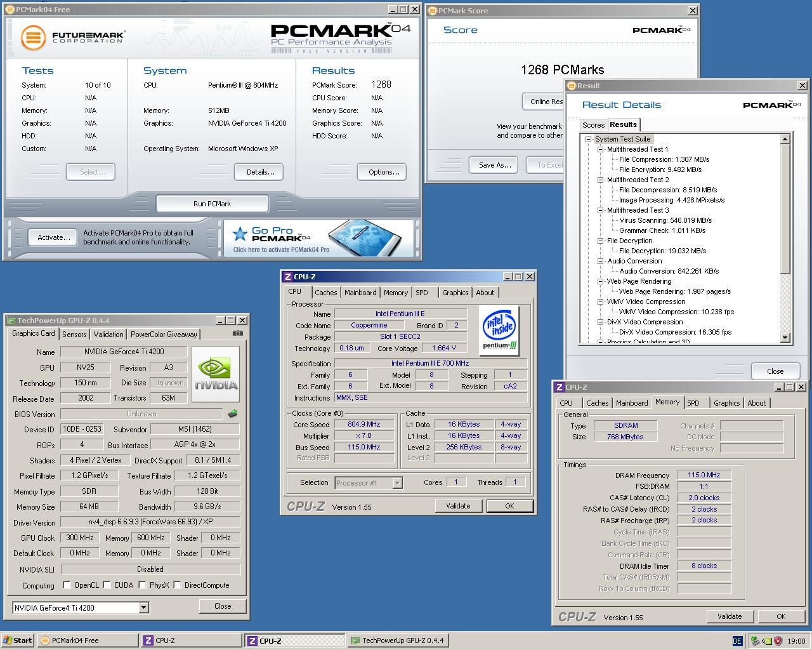Click the Options... button in PCMark04

pyautogui.click(x=383, y=172)
